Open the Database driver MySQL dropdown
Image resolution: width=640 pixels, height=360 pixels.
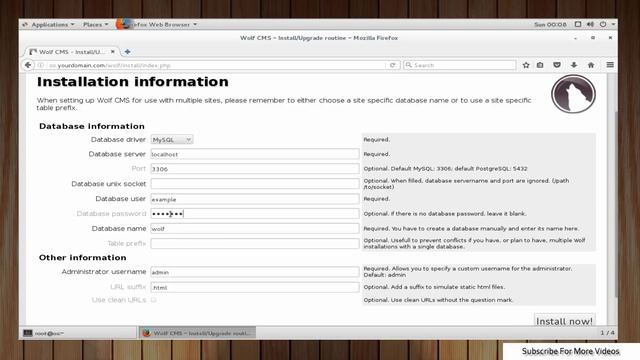[171, 140]
